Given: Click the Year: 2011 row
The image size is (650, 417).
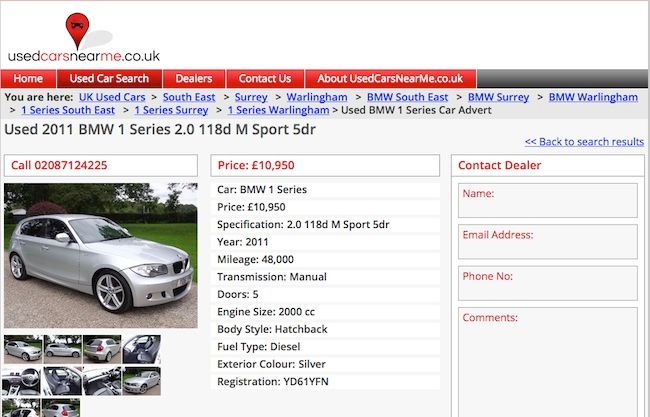Looking at the screenshot, I should [x=325, y=242].
